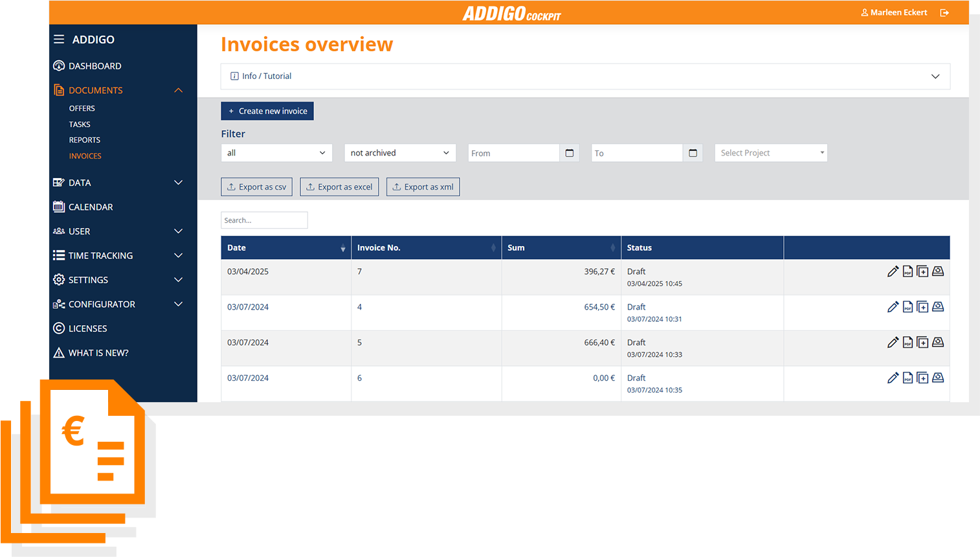This screenshot has width=980, height=557.
Task: Open the Dashboard via its gauge icon
Action: tap(59, 66)
